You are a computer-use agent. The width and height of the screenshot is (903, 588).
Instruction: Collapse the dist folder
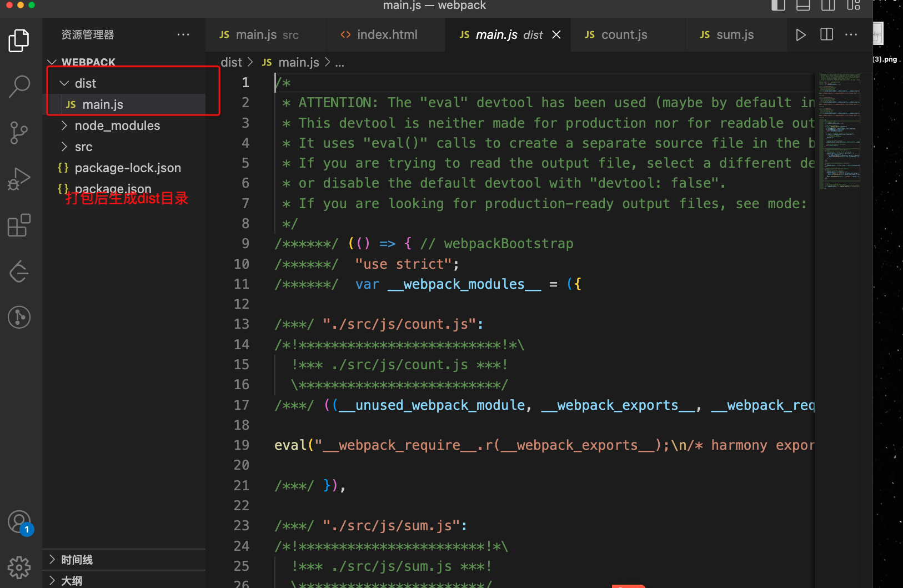click(64, 83)
